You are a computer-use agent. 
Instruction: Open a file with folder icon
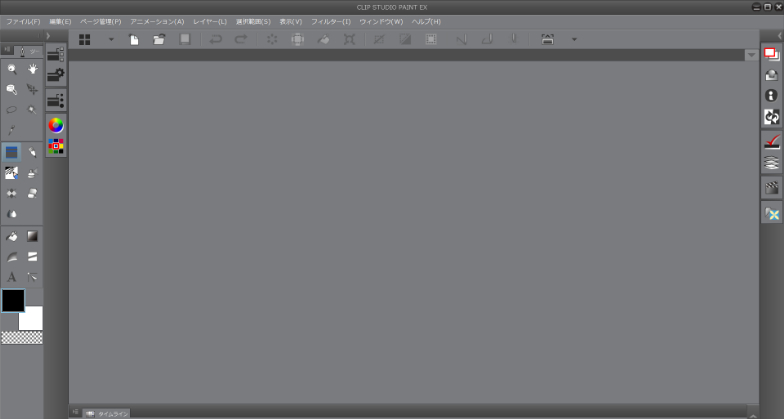click(159, 40)
